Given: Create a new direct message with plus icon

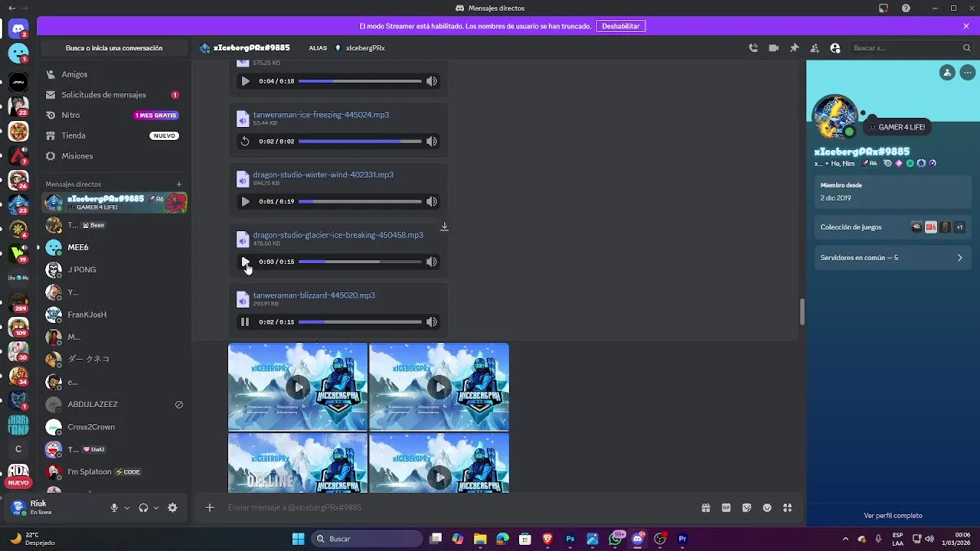Looking at the screenshot, I should pos(179,184).
